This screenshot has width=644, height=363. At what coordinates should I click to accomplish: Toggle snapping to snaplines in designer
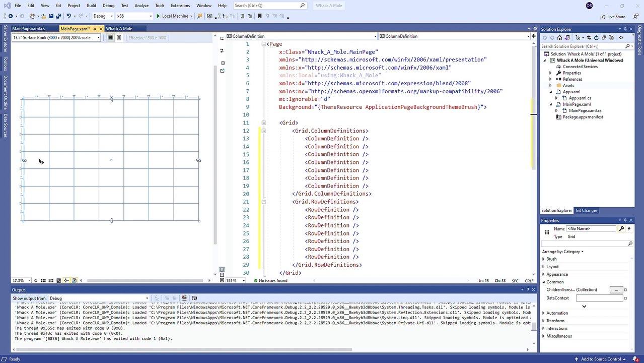coord(66,280)
